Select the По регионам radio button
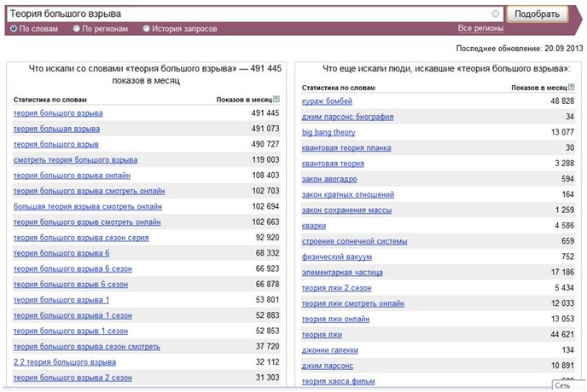Viewport: 587px width, 392px height. (x=77, y=28)
